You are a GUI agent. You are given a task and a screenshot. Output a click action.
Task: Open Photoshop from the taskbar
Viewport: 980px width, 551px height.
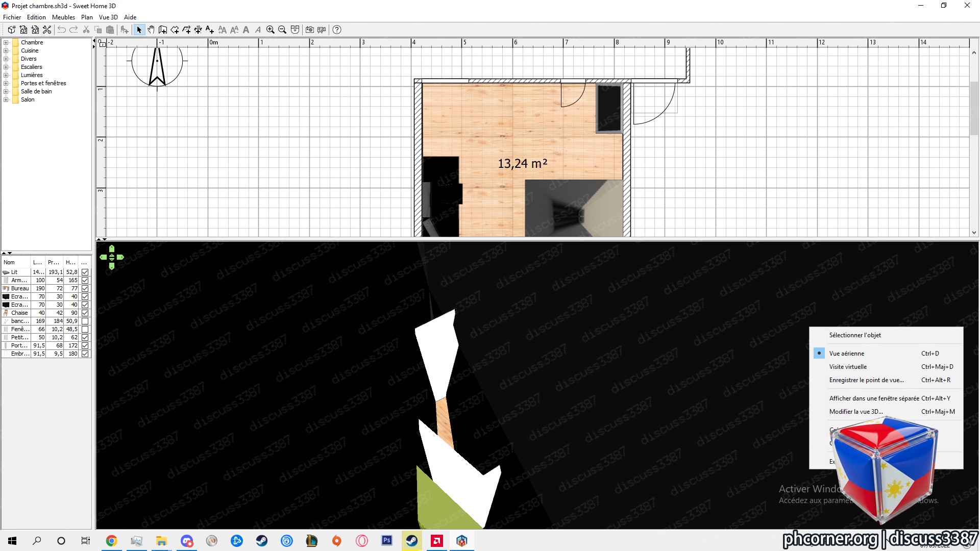(x=387, y=541)
